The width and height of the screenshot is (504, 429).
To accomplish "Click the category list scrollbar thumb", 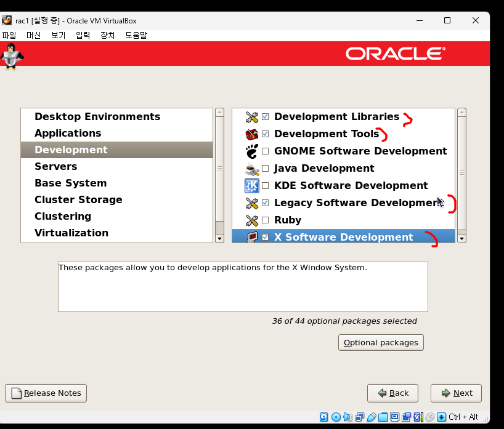I will coord(219,169).
